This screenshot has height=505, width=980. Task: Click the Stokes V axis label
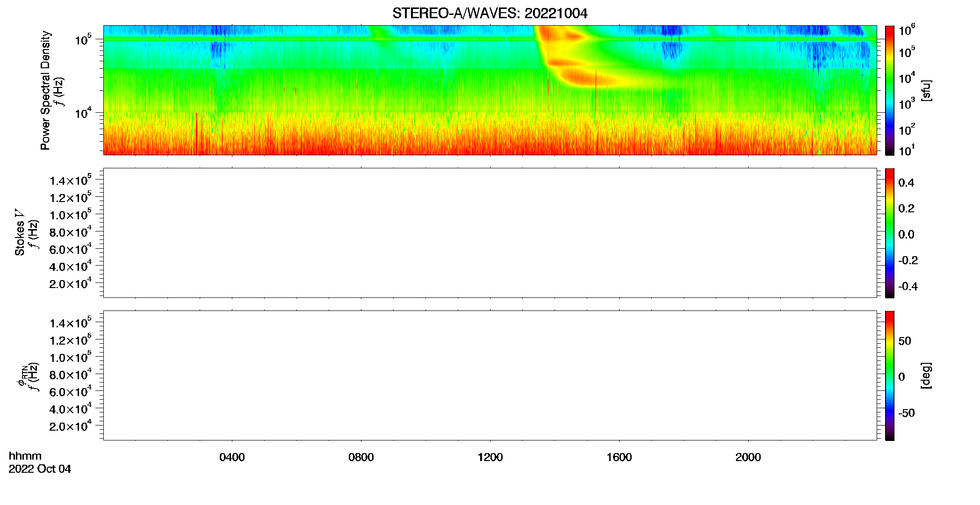20,232
